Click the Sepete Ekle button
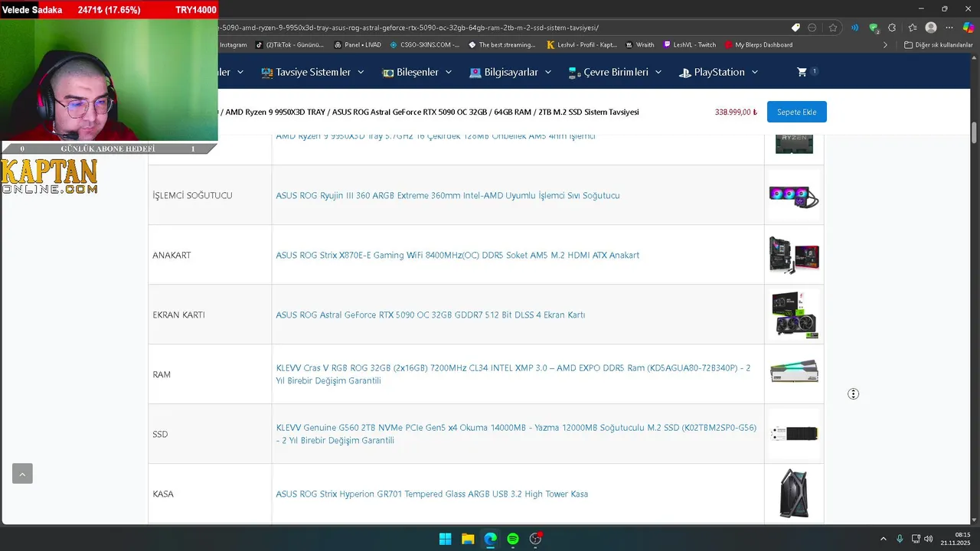 point(797,112)
